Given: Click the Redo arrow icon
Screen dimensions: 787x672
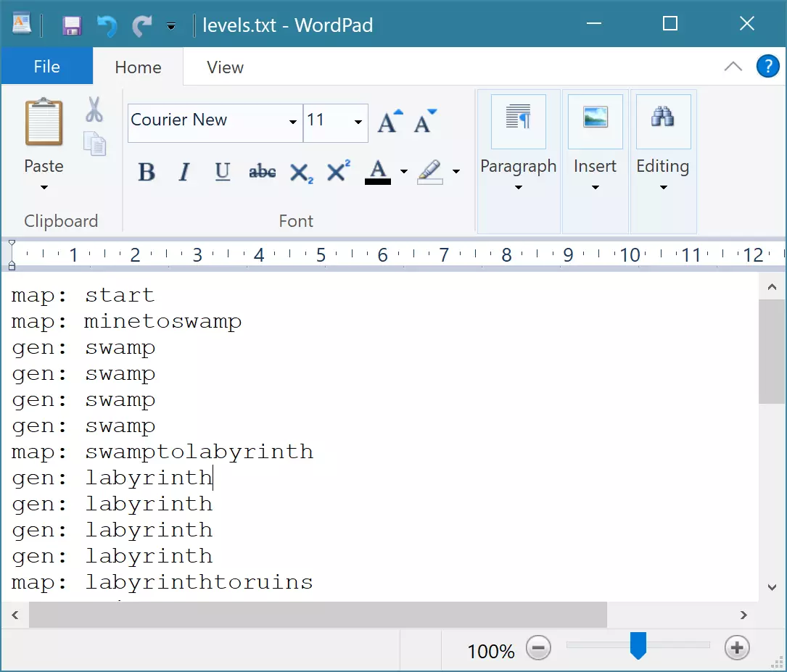Looking at the screenshot, I should click(x=141, y=26).
